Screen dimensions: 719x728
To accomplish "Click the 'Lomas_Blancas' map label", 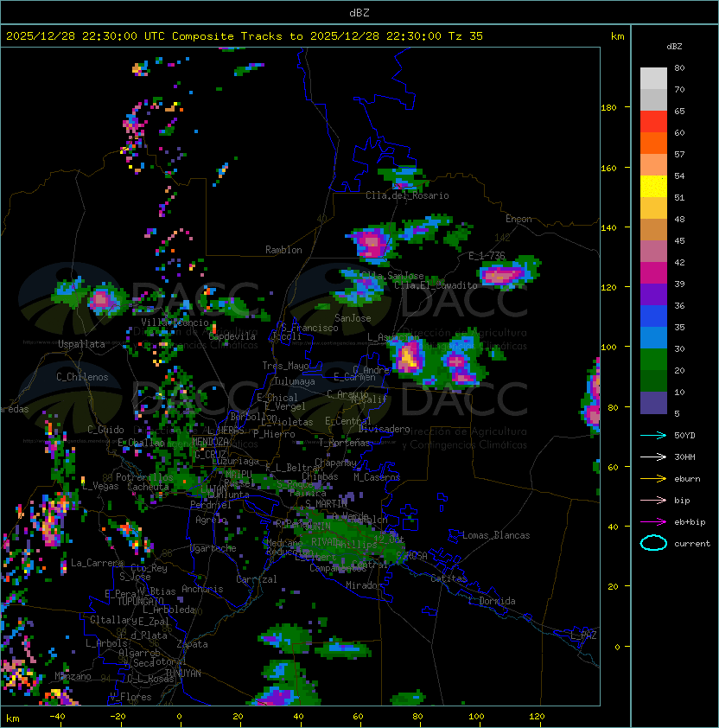I will (496, 535).
